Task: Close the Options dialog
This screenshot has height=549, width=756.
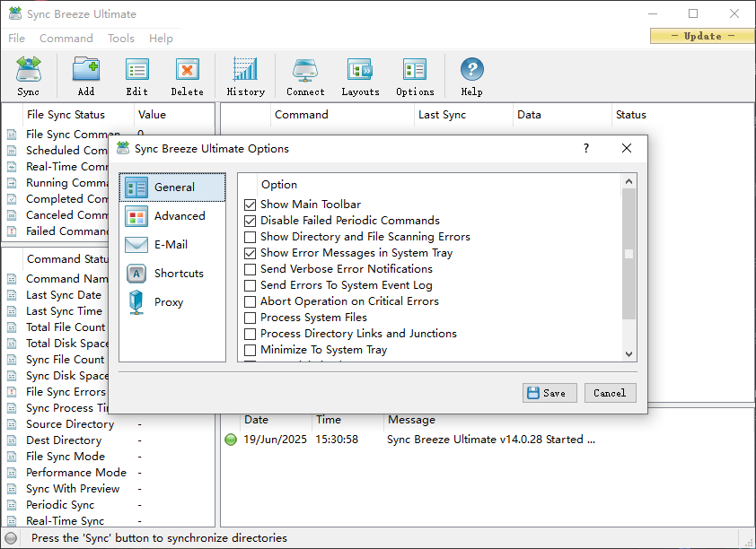Action: tap(627, 148)
